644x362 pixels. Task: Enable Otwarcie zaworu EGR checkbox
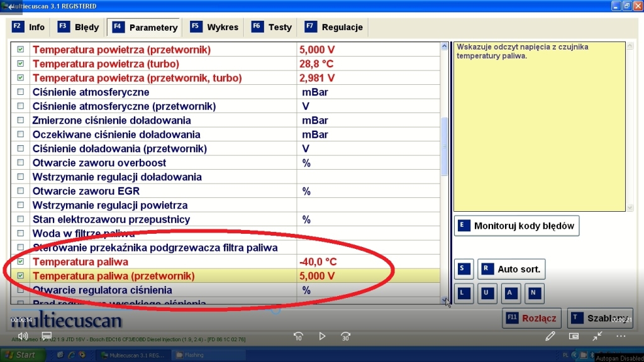pos(21,191)
